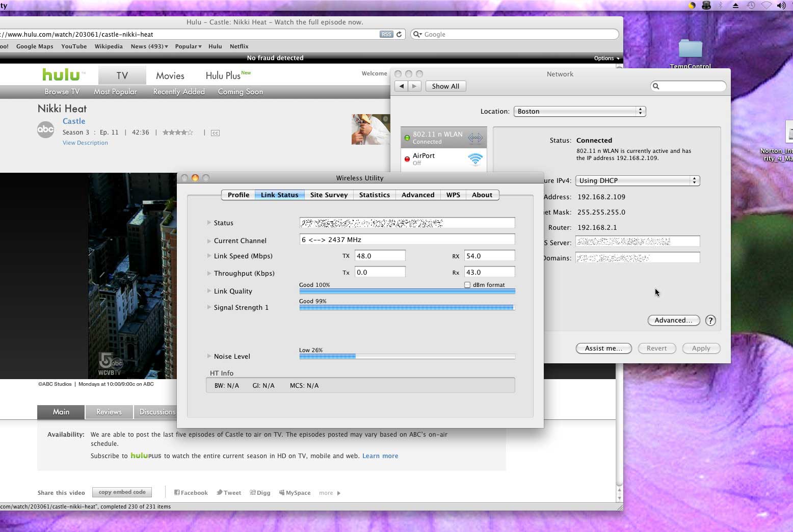Screen dimensions: 793x532
Task: Expand the Noise Level triangle
Action: (x=209, y=356)
